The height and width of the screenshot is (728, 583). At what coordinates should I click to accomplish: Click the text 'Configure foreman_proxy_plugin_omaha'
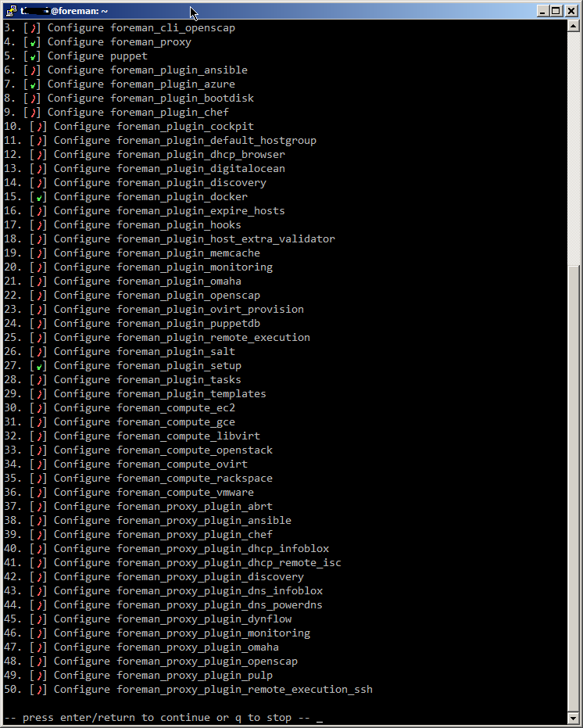166,647
